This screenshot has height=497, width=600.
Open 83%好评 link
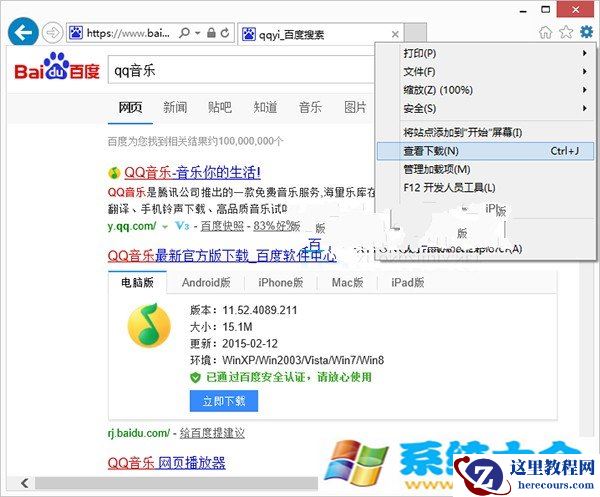[277, 226]
